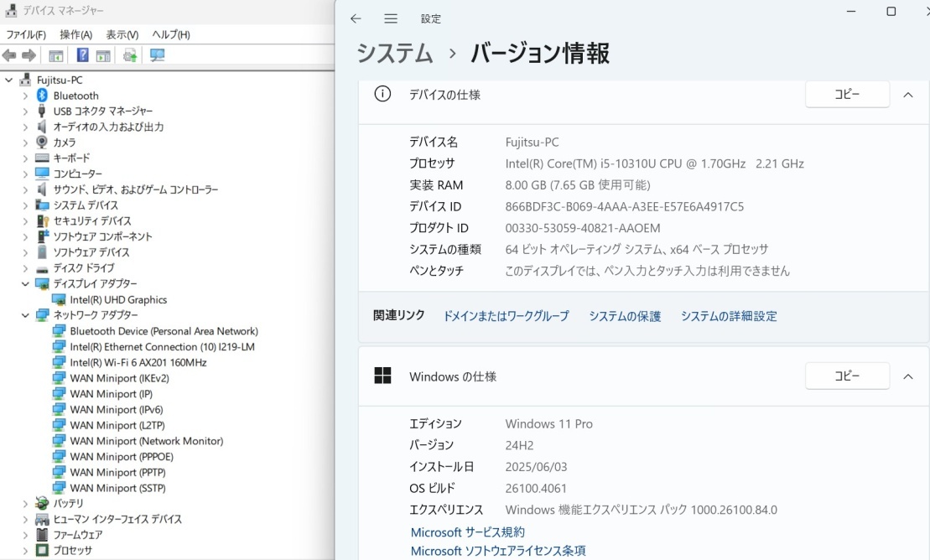Click the Settings navigation hamburger icon
The image size is (930, 560).
tap(390, 18)
